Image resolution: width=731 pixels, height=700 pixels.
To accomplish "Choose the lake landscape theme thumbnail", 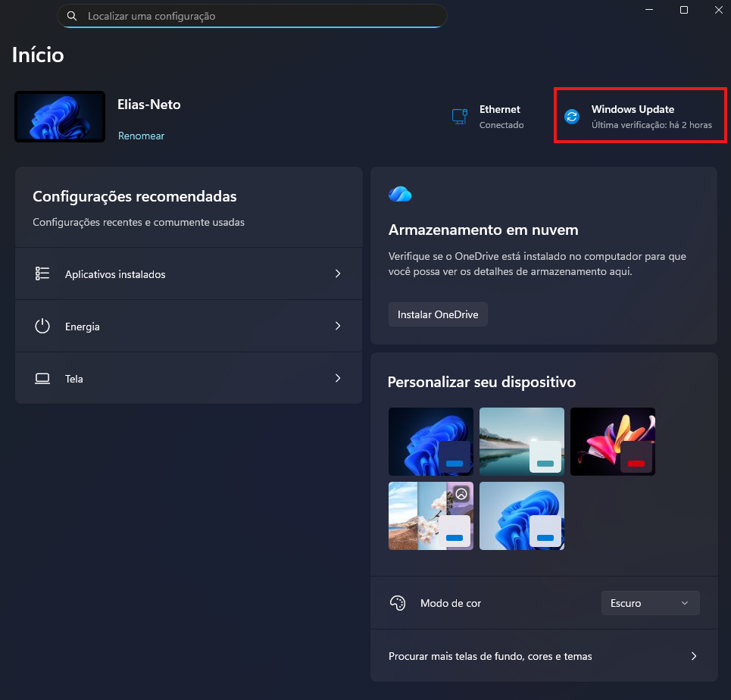I will [x=521, y=441].
